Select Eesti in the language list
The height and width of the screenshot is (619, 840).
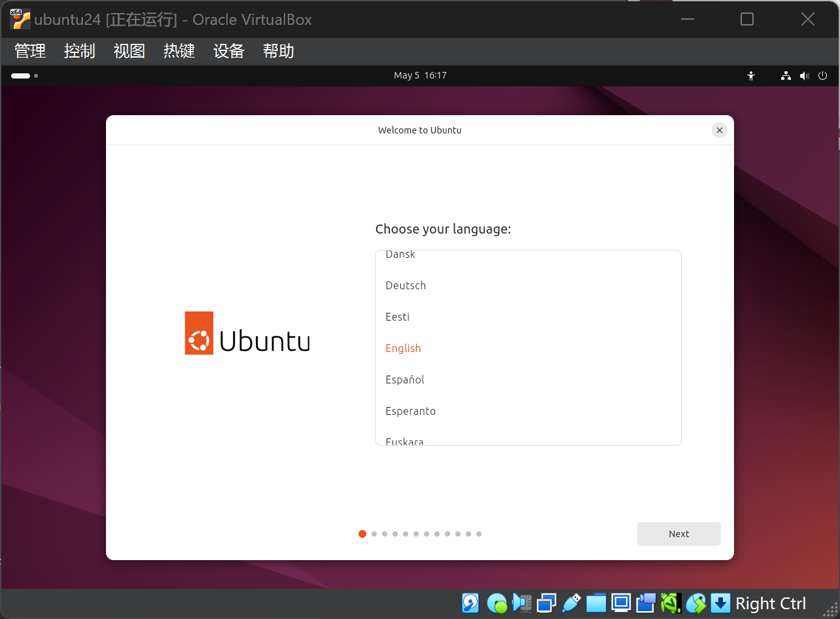[529, 317]
